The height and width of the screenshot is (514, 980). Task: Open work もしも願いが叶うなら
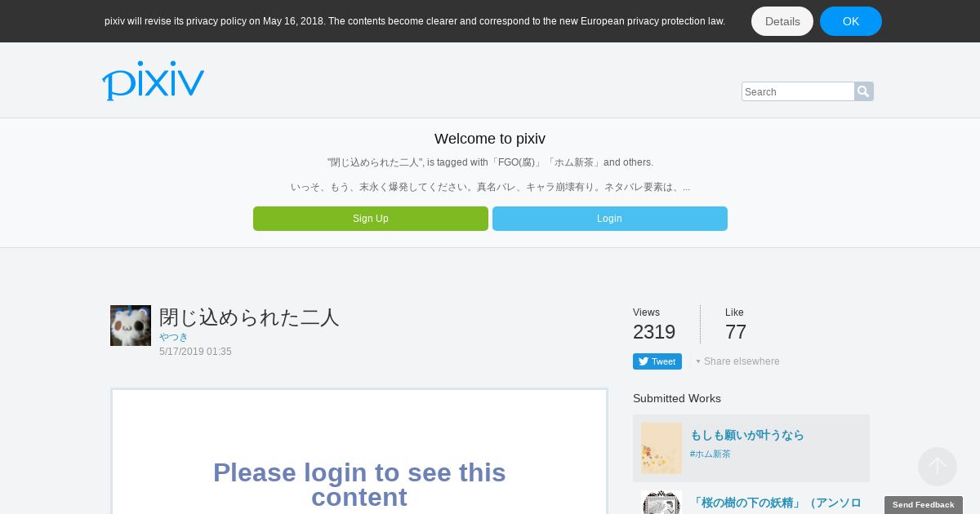(747, 435)
